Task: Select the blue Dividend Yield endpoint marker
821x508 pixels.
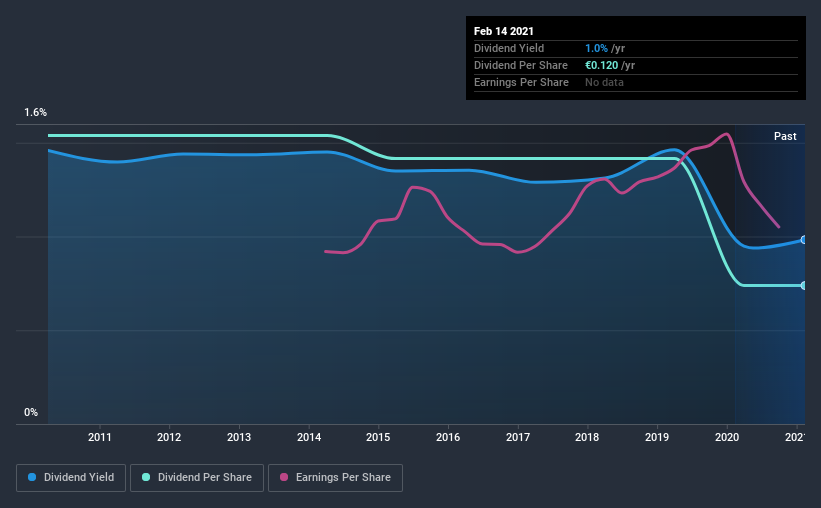Action: tap(803, 240)
